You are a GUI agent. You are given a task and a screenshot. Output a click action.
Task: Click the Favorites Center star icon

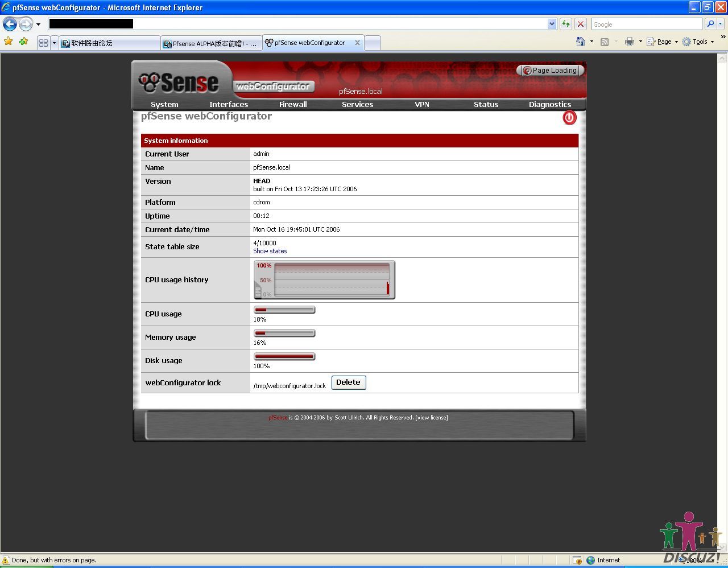[8, 42]
